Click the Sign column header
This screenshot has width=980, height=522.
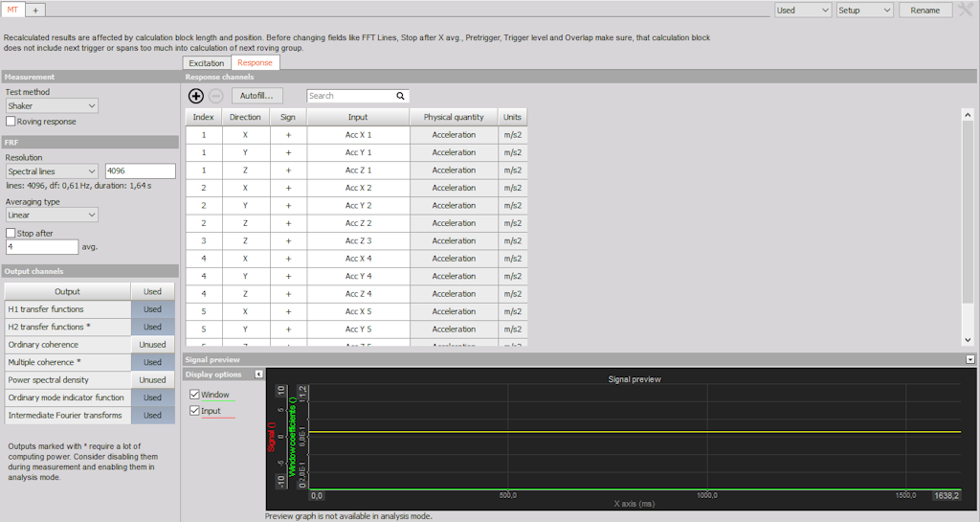click(x=288, y=117)
